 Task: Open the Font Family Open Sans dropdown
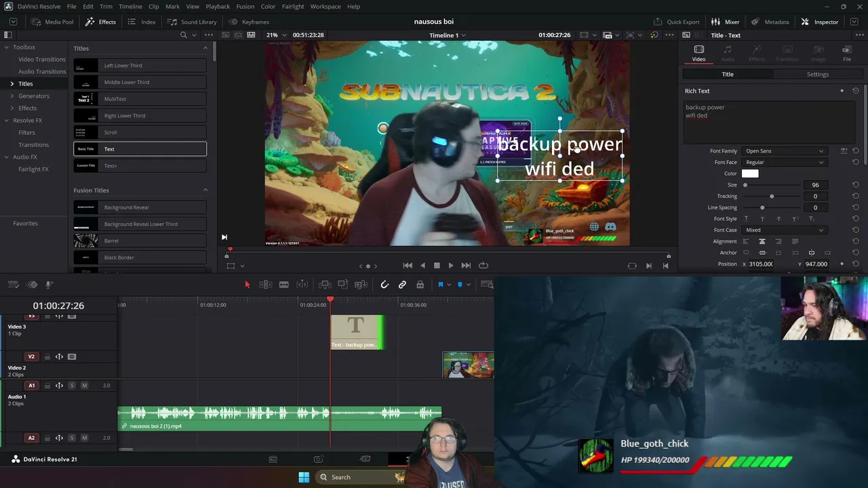[x=785, y=151]
